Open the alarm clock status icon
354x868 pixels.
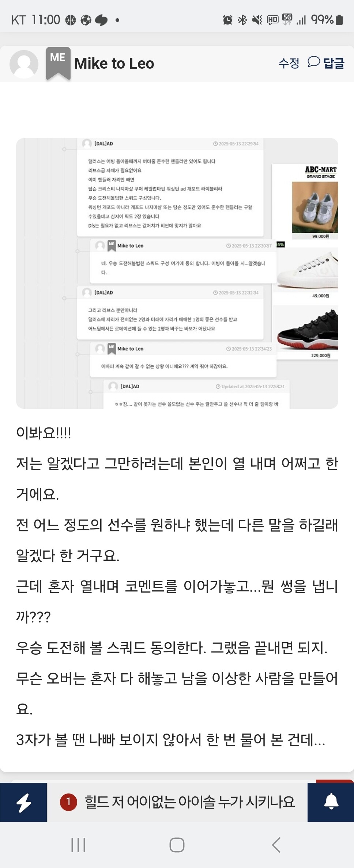click(227, 20)
